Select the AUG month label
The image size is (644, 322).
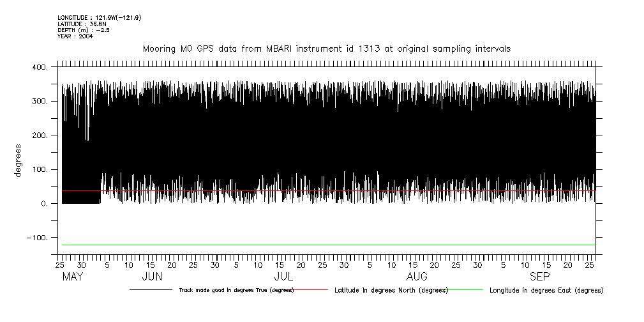pyautogui.click(x=417, y=277)
